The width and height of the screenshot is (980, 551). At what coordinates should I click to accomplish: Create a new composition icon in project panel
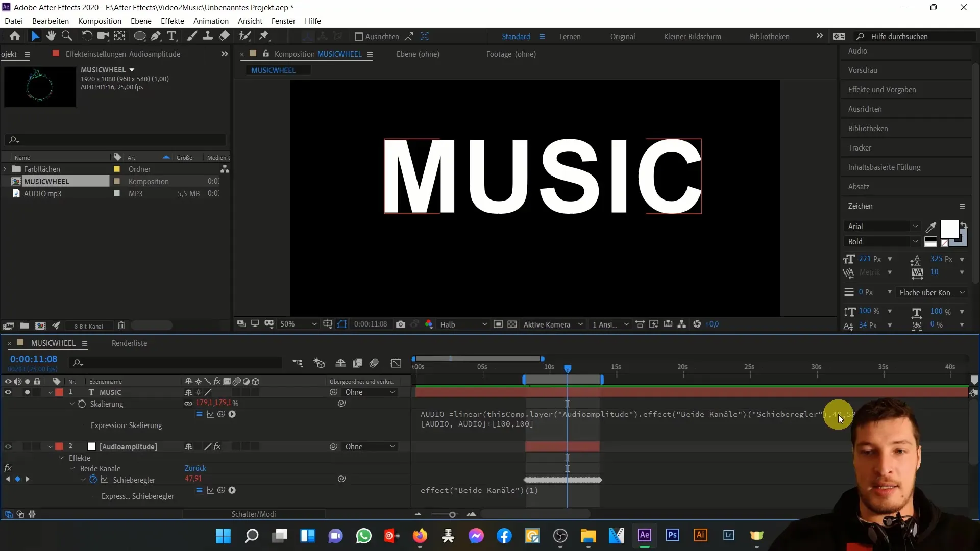(40, 325)
